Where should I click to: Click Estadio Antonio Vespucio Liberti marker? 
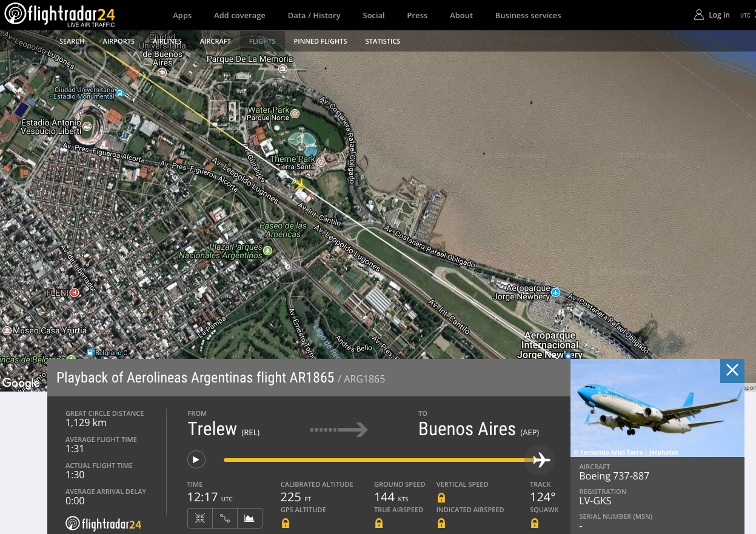tap(87, 126)
